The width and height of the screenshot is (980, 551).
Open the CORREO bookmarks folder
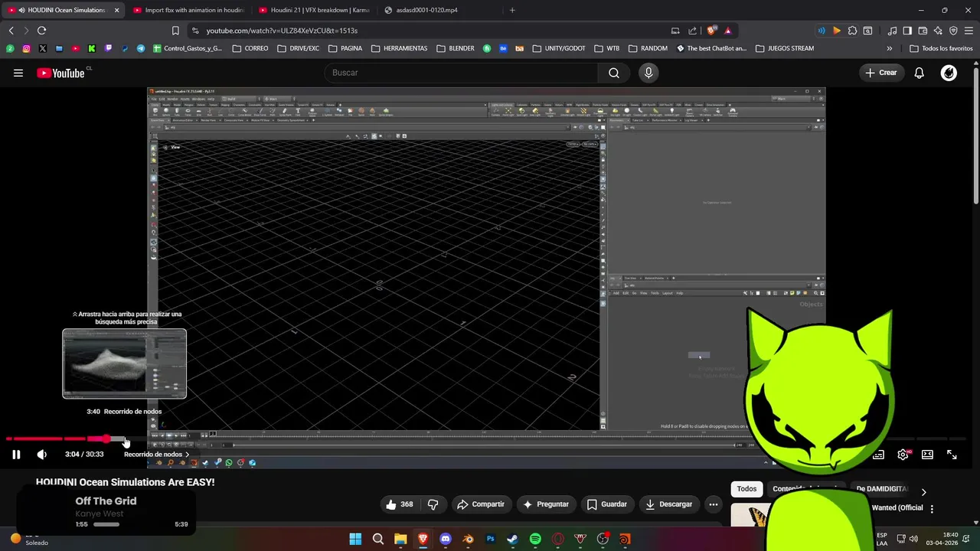click(x=250, y=48)
